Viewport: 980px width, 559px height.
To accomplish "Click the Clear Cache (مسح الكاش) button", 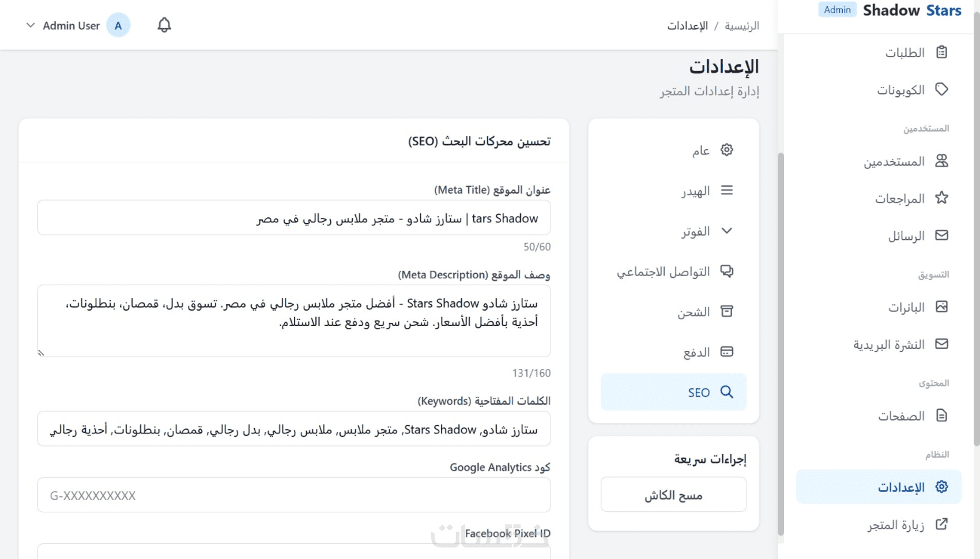I will pyautogui.click(x=673, y=495).
